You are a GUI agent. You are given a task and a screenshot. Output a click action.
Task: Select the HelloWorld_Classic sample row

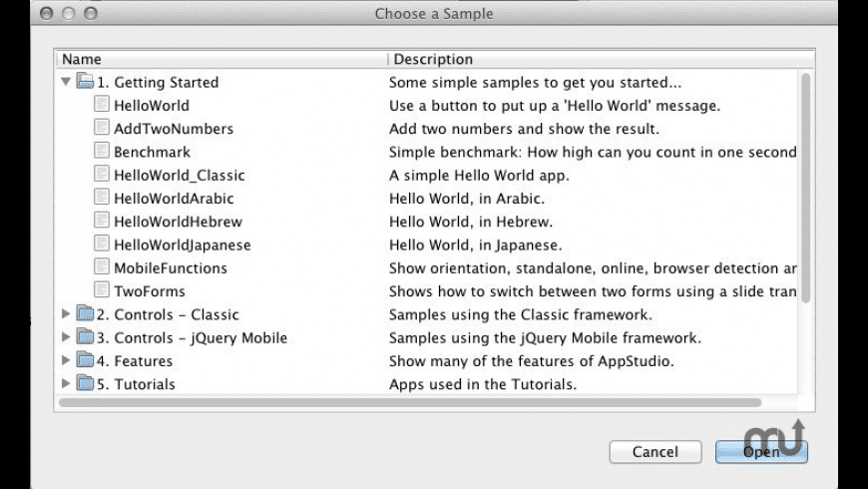(x=179, y=175)
